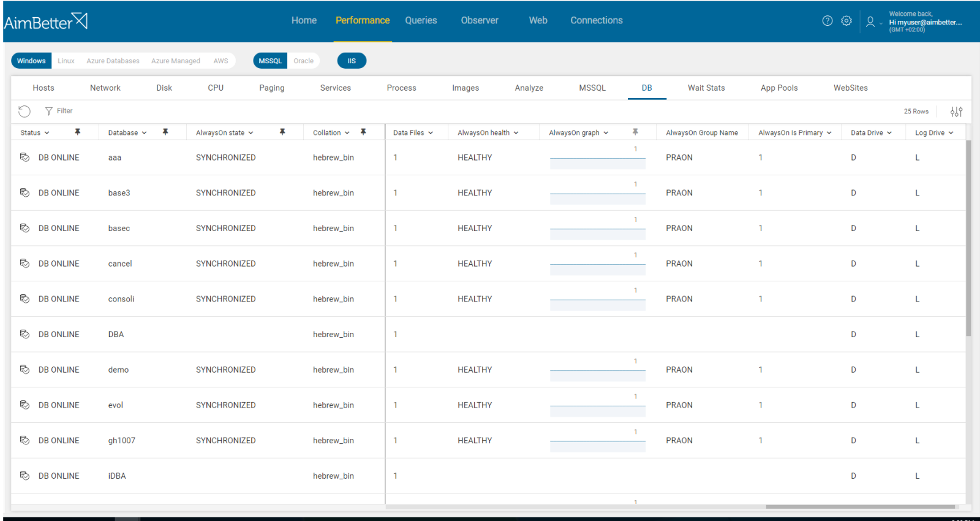Open Database column dropdown
The height and width of the screenshot is (521, 980).
(144, 133)
